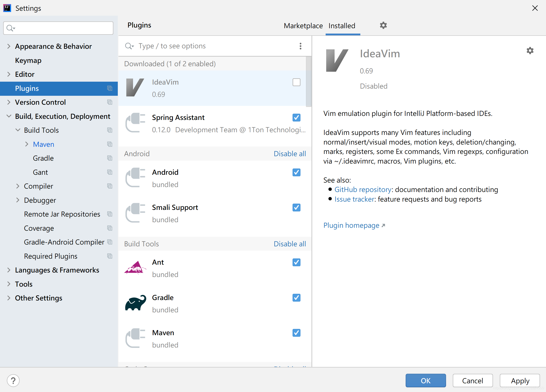Click the settings search magnifier icon
The width and height of the screenshot is (546, 392).
(x=10, y=28)
